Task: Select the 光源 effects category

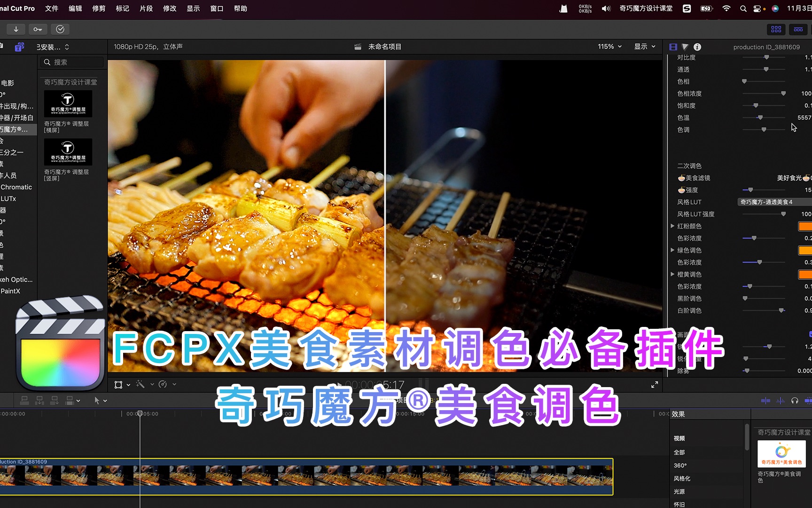Action: click(679, 492)
